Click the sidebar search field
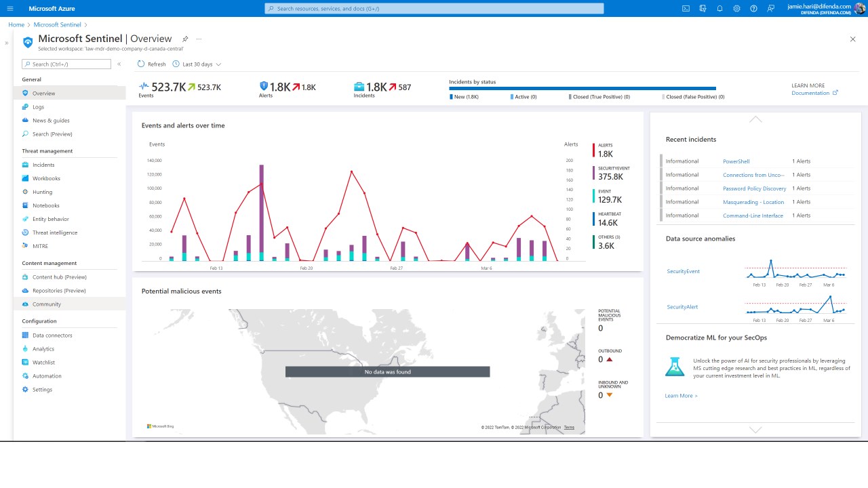 point(66,64)
